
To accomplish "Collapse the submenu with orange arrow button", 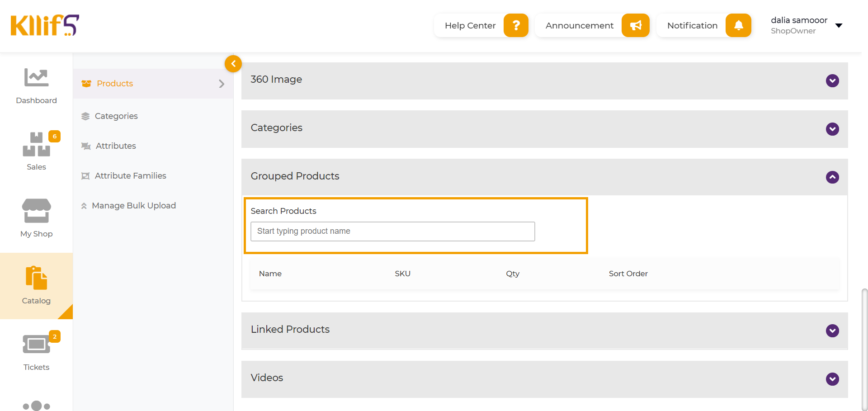I will click(x=233, y=64).
